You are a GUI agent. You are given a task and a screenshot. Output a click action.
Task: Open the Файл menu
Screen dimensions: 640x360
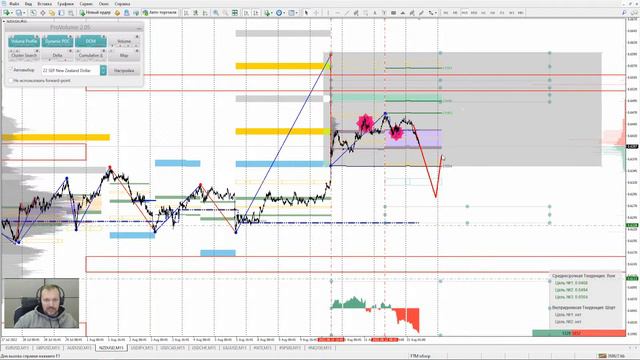coord(13,4)
